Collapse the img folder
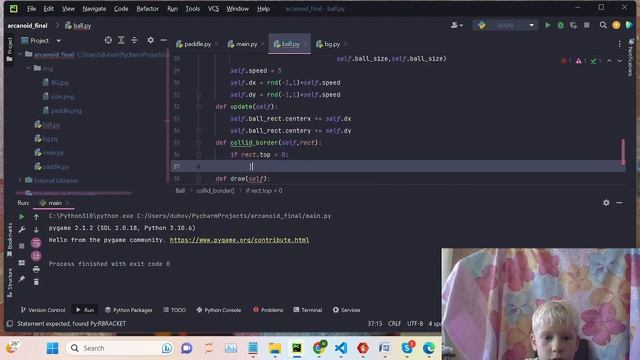 tap(29, 68)
